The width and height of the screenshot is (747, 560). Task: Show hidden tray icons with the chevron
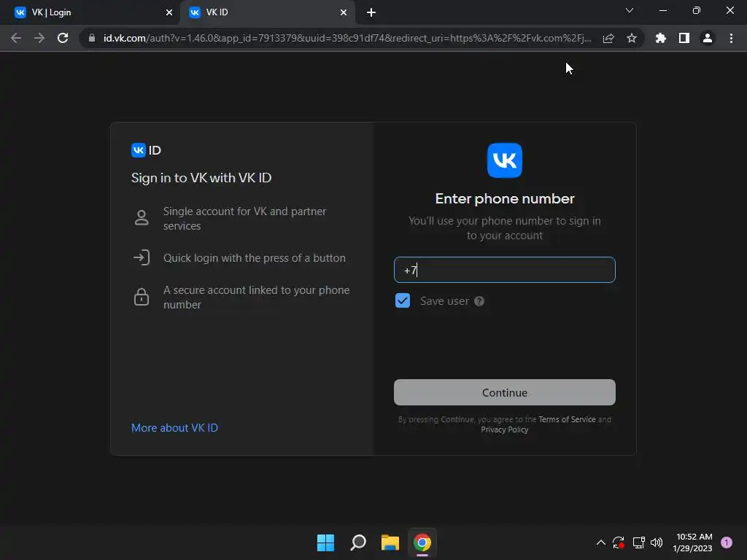click(x=601, y=542)
